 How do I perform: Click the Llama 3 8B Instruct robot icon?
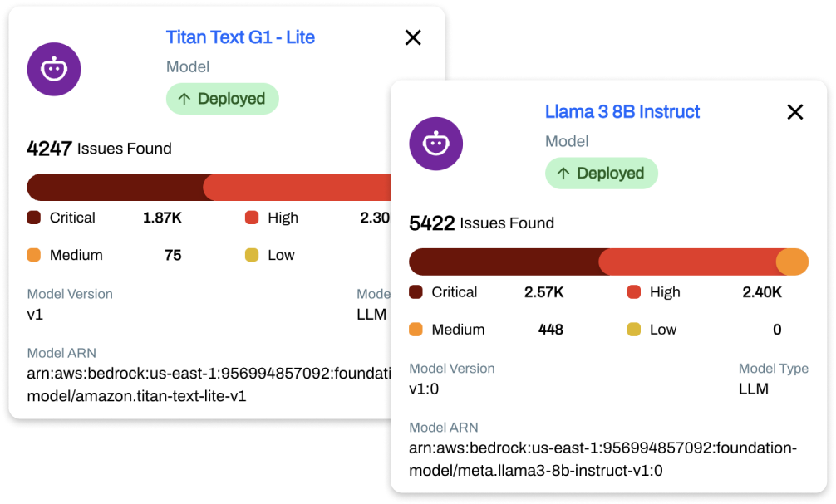(x=435, y=144)
